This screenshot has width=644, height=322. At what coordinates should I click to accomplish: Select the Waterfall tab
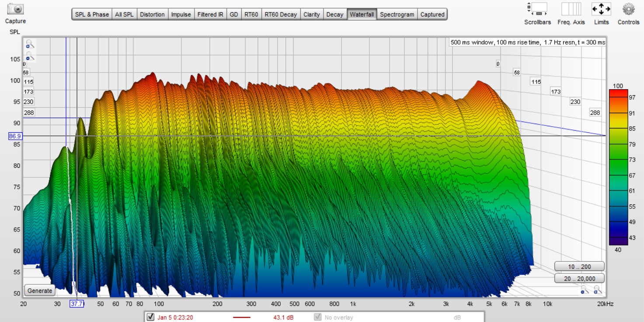click(362, 14)
